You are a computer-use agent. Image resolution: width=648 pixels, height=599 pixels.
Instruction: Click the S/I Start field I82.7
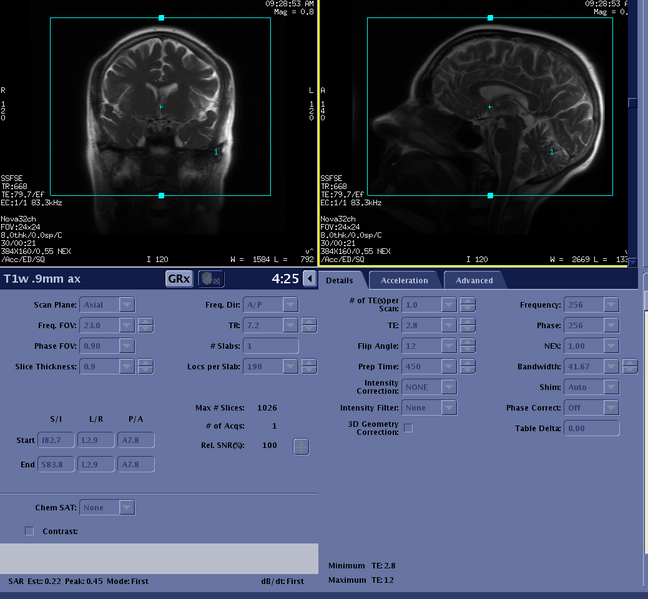click(56, 440)
